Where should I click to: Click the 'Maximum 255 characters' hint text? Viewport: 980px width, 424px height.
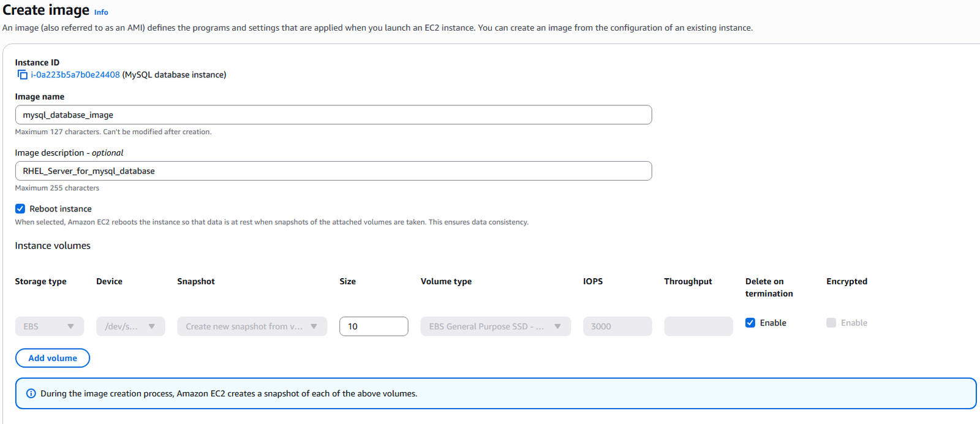[x=57, y=188]
